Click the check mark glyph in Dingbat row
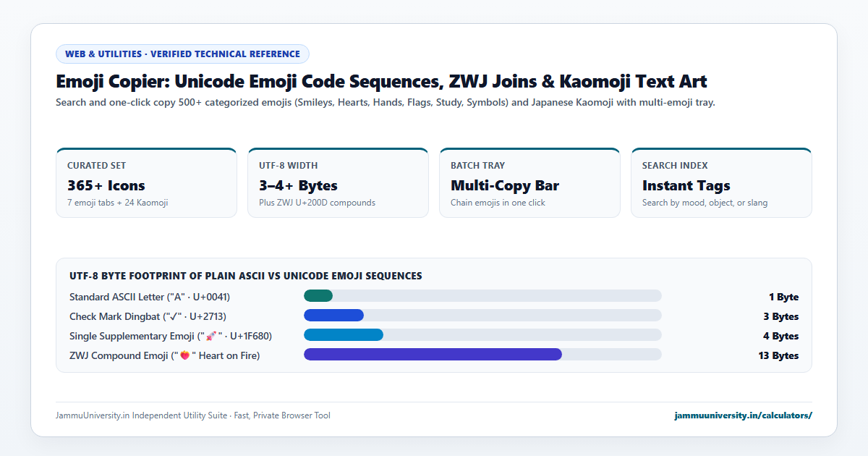868x456 pixels. [172, 316]
